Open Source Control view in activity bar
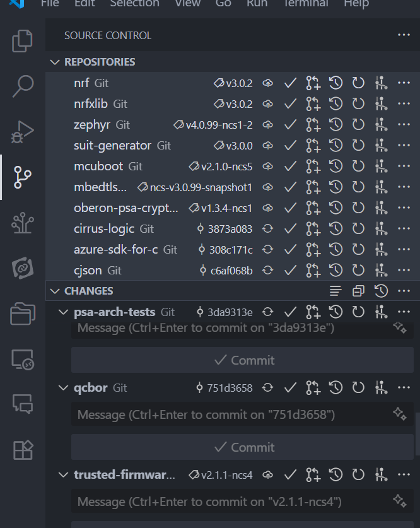The height and width of the screenshot is (528, 420). coord(22,177)
